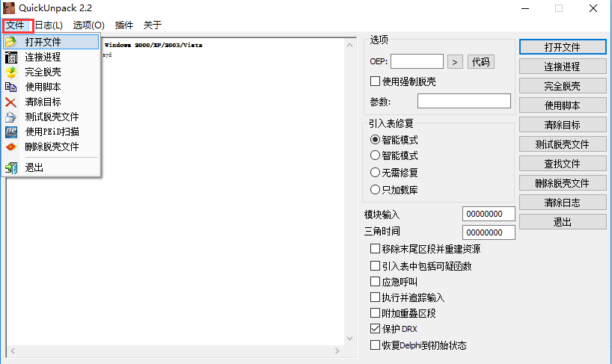Click the 模块输入 value field
The width and height of the screenshot is (612, 364).
click(489, 214)
